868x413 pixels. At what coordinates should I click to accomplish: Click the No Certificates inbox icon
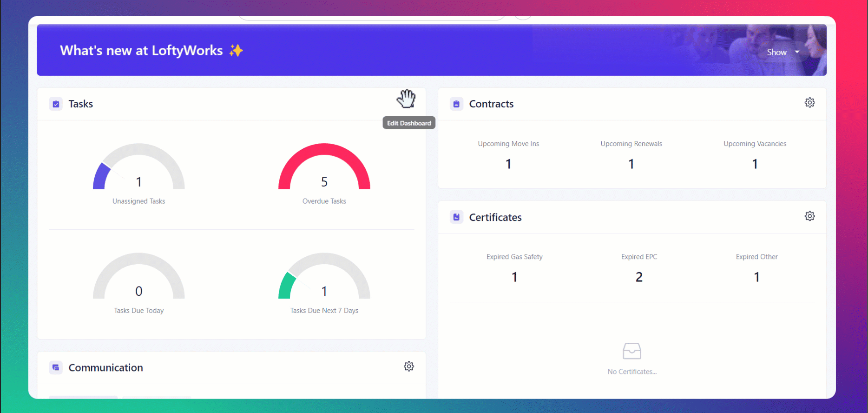coord(632,351)
